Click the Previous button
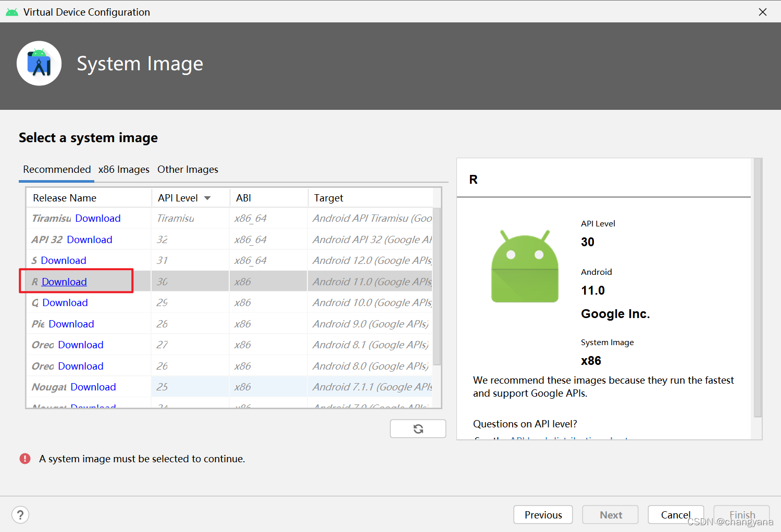The height and width of the screenshot is (532, 781). click(543, 515)
